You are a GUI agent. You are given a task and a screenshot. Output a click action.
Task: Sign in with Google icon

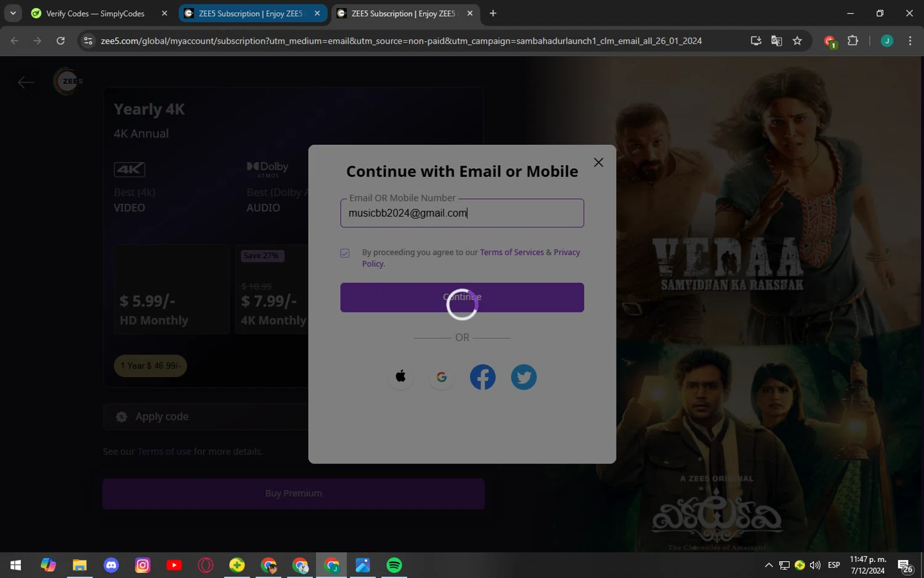pyautogui.click(x=442, y=377)
